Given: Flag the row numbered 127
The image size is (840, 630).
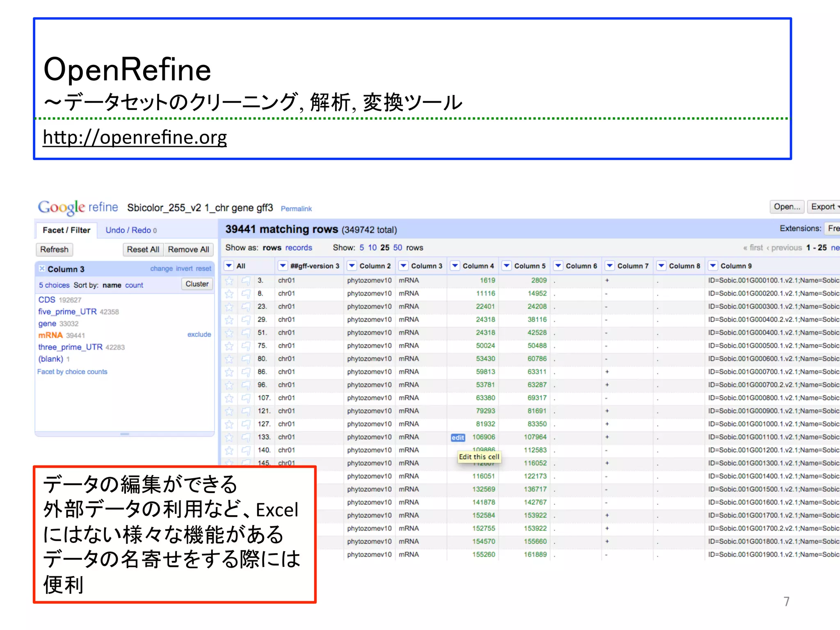Looking at the screenshot, I should pyautogui.click(x=246, y=425).
